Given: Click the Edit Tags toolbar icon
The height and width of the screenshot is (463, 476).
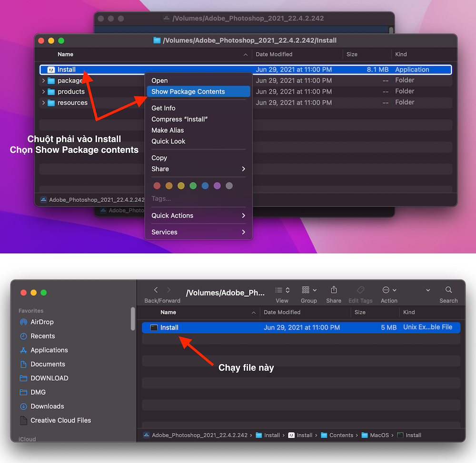Looking at the screenshot, I should (360, 290).
